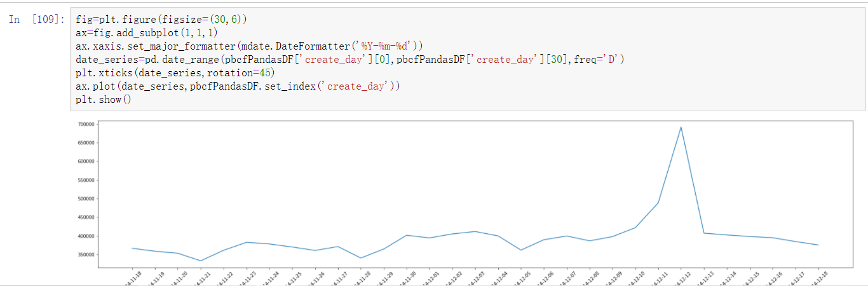Click the ax=fig.add_subplot(1,1,1) line
The image size is (868, 286).
[x=147, y=33]
